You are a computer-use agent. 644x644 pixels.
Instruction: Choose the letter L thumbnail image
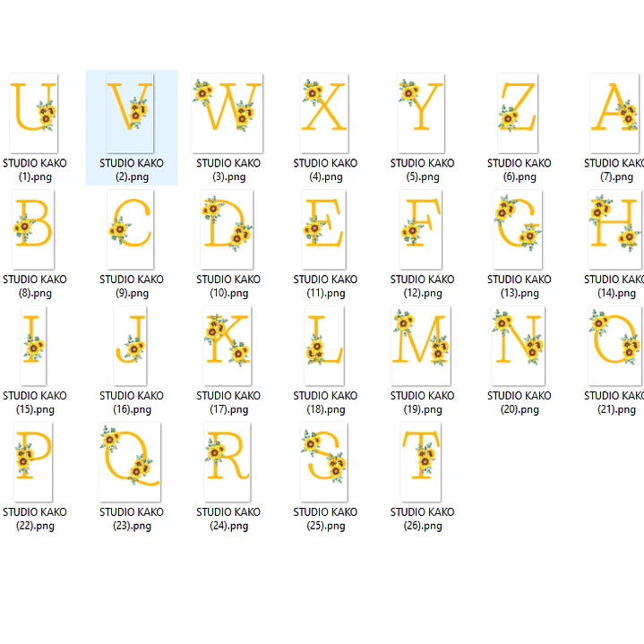click(x=324, y=346)
